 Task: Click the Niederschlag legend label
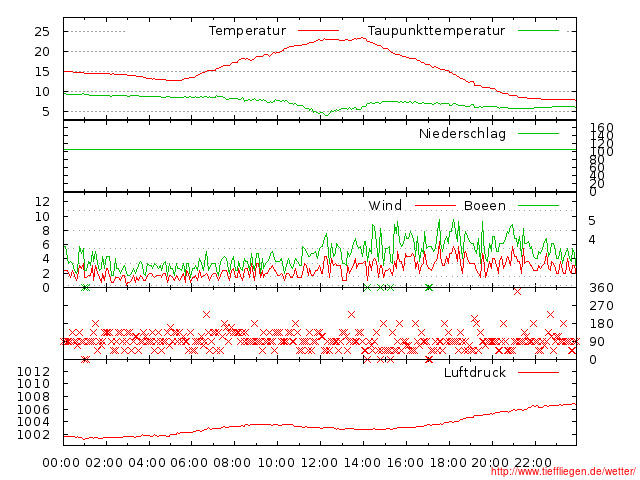tap(462, 133)
